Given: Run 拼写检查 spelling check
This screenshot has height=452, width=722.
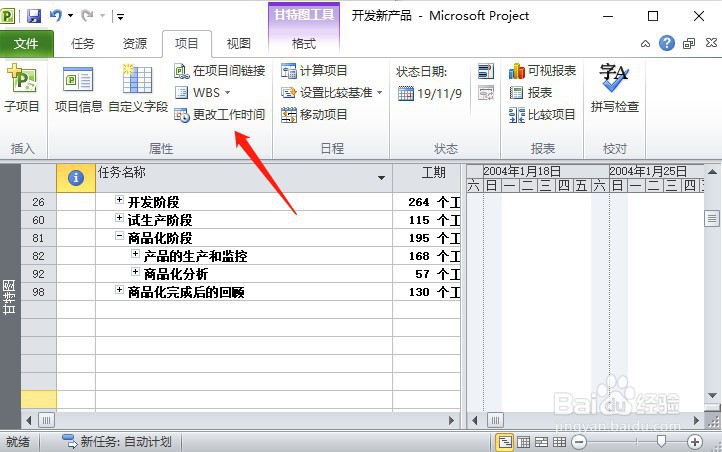Looking at the screenshot, I should tap(615, 88).
